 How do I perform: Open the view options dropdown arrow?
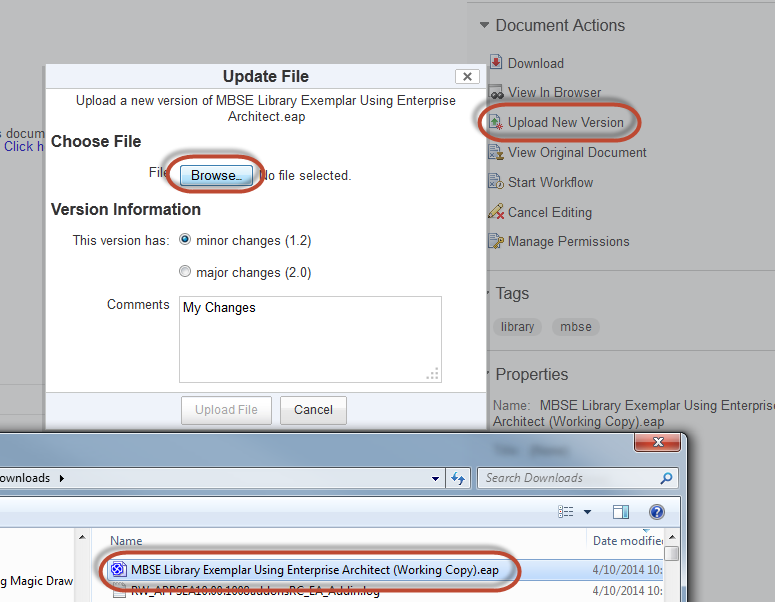point(588,512)
